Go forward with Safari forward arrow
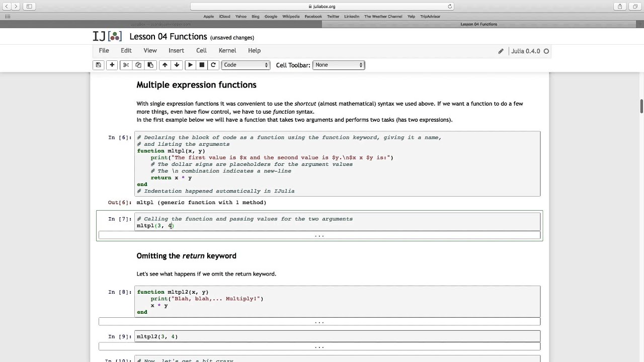This screenshot has height=362, width=644. pyautogui.click(x=16, y=6)
